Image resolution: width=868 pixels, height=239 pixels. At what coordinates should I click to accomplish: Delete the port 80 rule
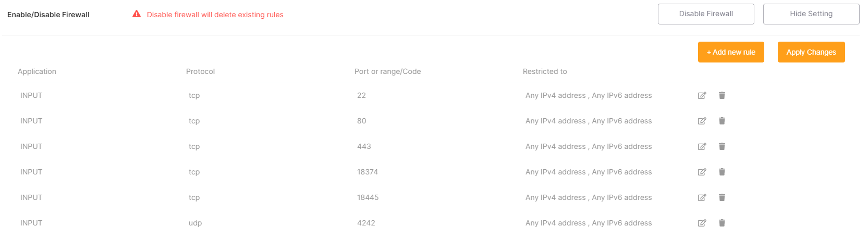pyautogui.click(x=722, y=121)
